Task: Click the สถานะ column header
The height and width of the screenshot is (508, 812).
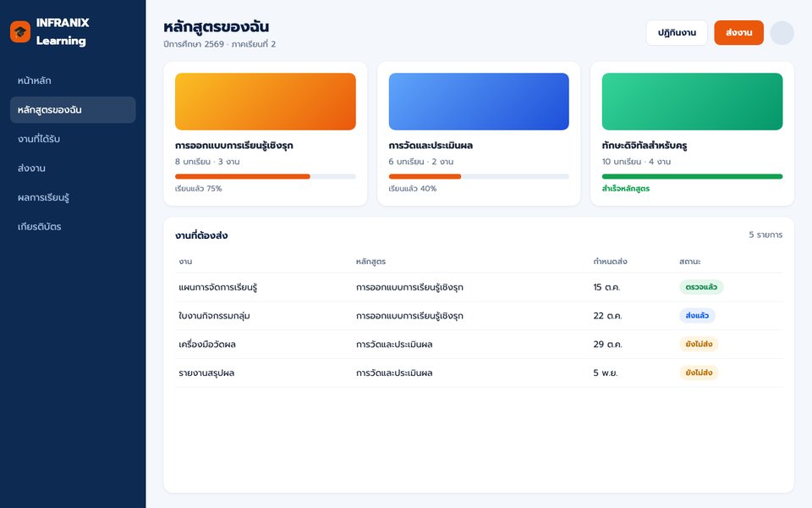Action: (x=690, y=262)
